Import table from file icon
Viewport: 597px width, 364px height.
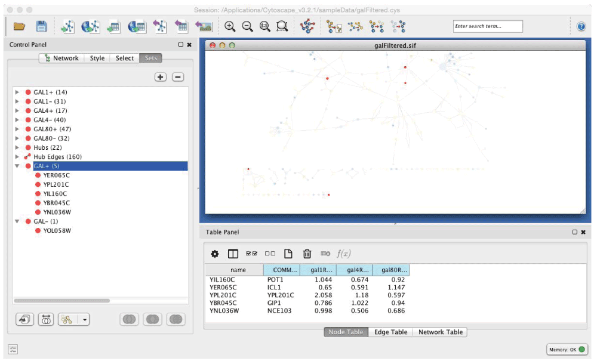click(113, 26)
